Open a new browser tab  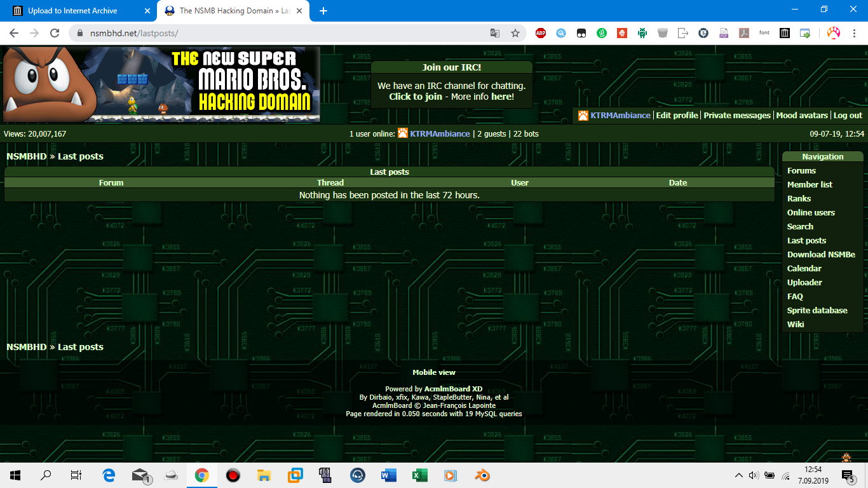click(323, 11)
